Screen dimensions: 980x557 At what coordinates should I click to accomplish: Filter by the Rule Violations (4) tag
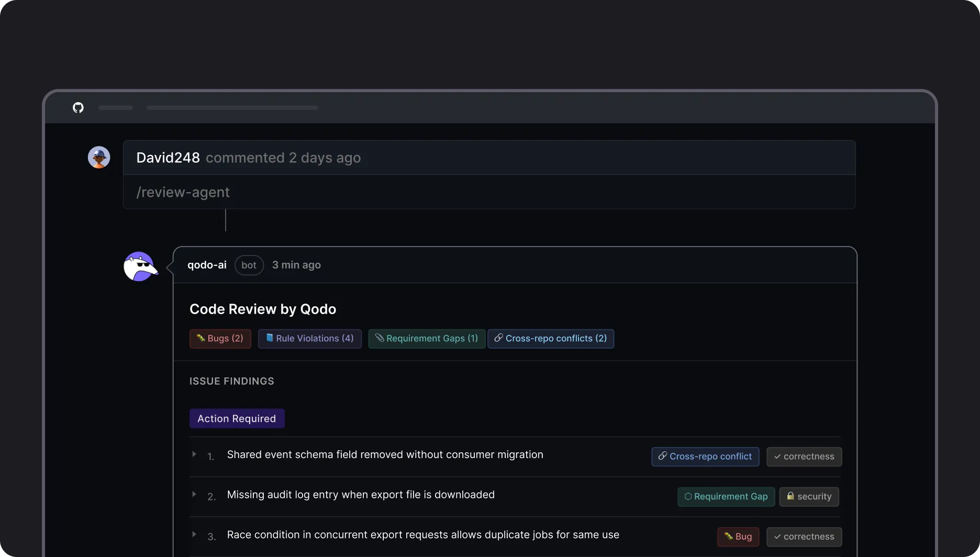(x=310, y=339)
